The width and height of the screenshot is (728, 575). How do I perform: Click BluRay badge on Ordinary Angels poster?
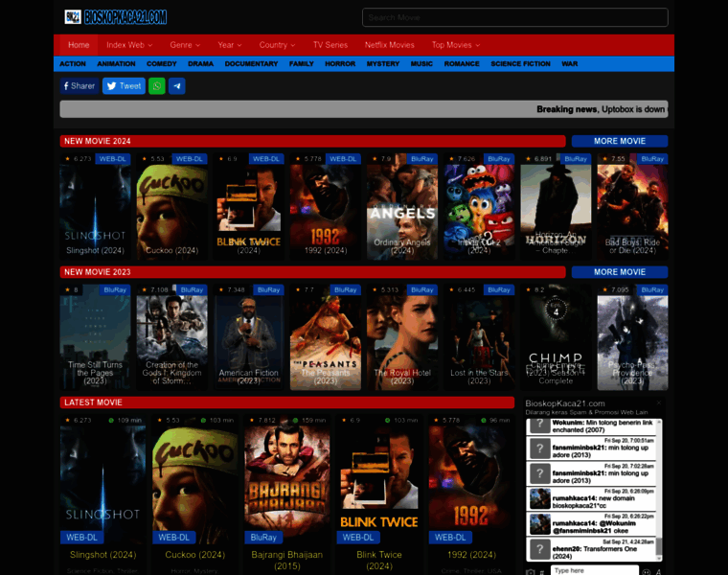coord(422,159)
